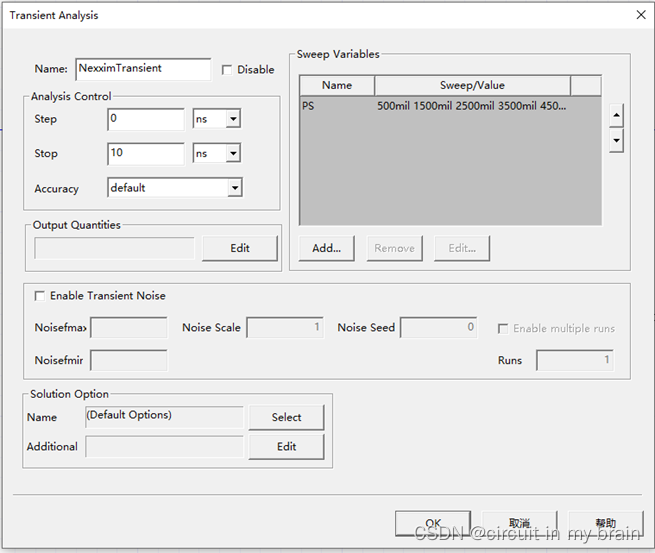Enable Transient Noise checkbox
The image size is (655, 553).
(x=40, y=296)
